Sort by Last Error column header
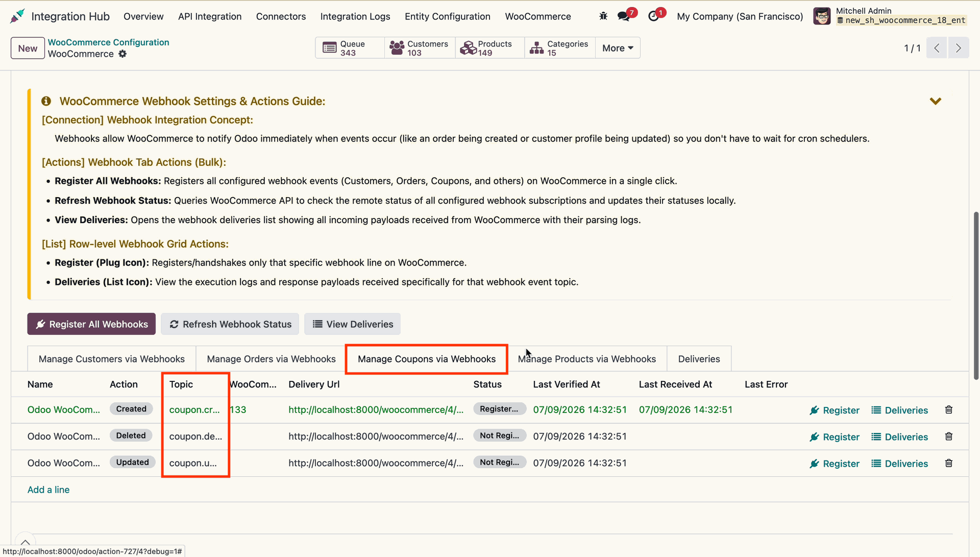 [766, 384]
